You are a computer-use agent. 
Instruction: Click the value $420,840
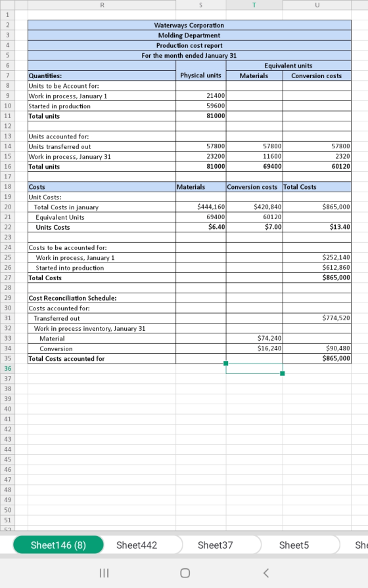(267, 207)
